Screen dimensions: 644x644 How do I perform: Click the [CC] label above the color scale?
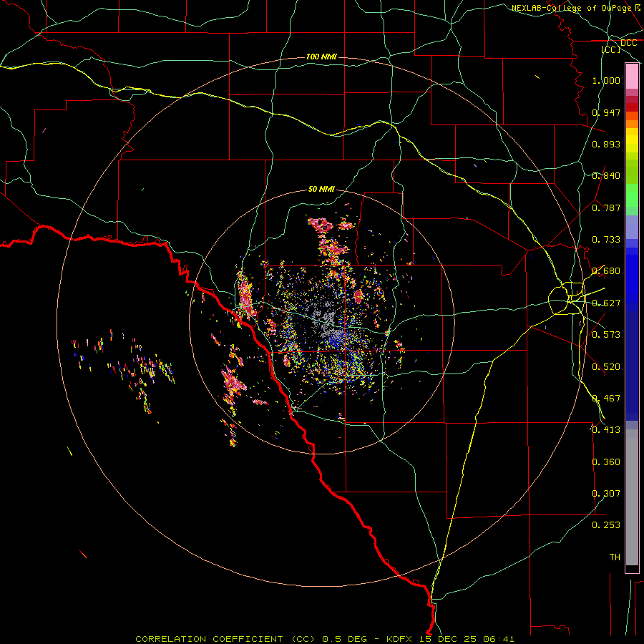click(611, 49)
